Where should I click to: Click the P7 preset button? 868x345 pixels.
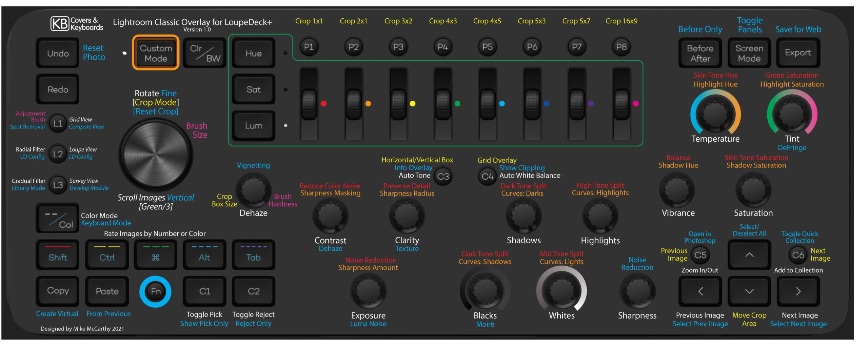click(576, 47)
